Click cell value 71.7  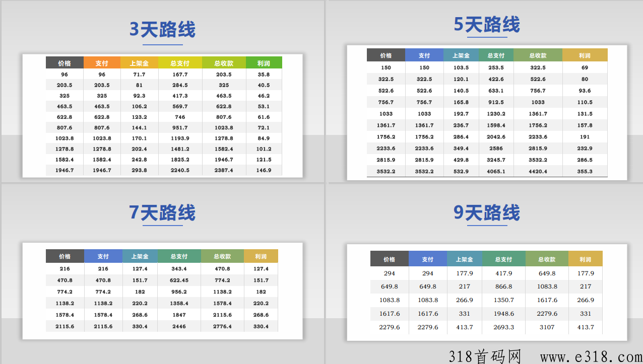coord(139,75)
